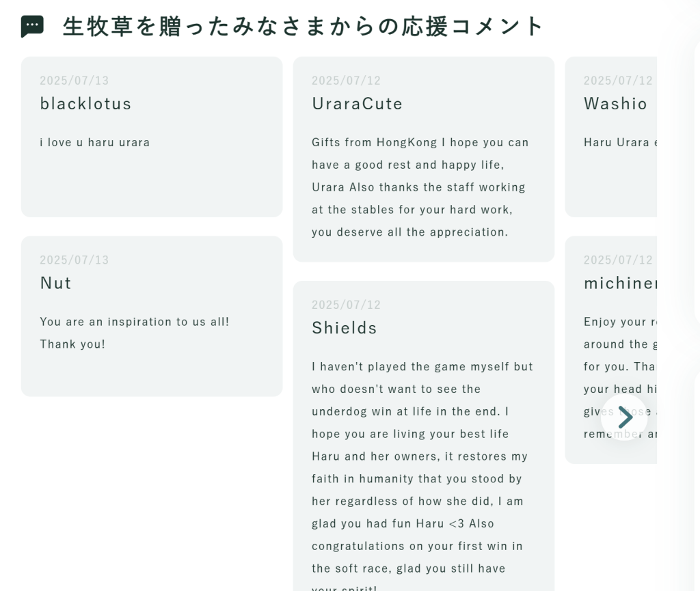
Task: Click Nut's thank-you message text
Action: 134,332
